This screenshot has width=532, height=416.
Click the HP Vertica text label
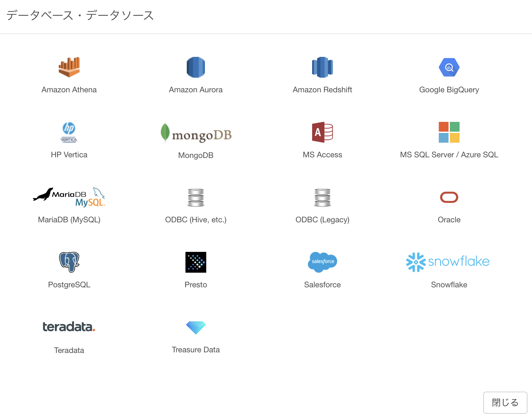pos(69,155)
